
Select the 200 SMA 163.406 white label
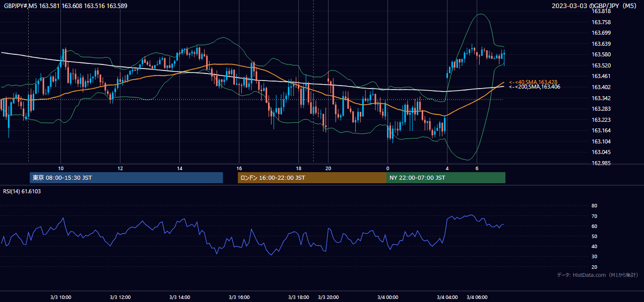pos(534,87)
